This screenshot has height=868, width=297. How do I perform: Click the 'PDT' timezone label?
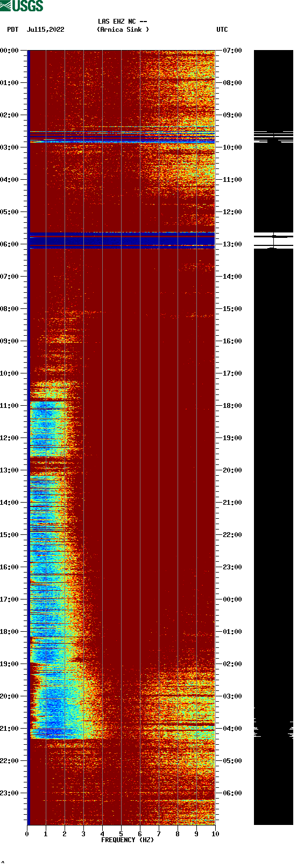(x=13, y=30)
